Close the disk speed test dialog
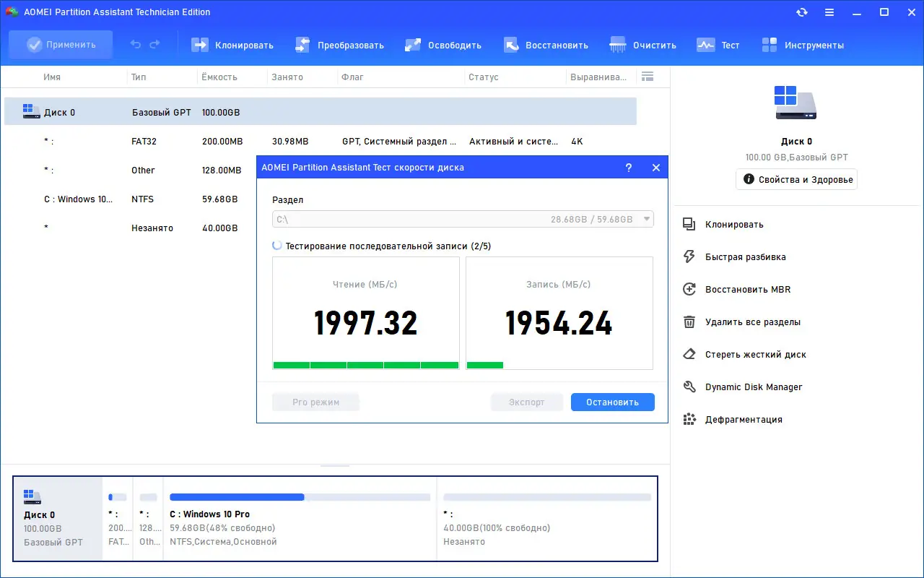This screenshot has width=924, height=578. pos(656,167)
